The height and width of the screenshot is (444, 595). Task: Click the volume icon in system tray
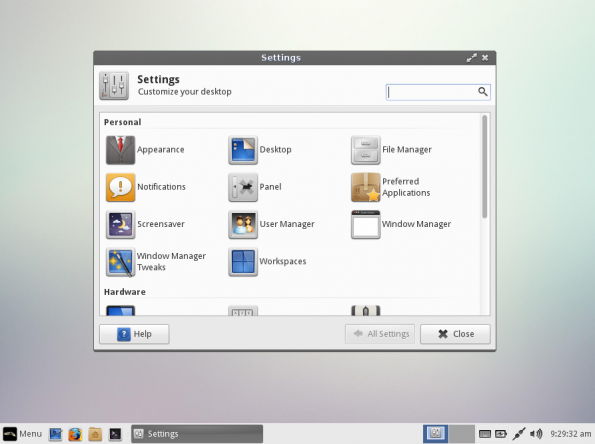click(536, 433)
